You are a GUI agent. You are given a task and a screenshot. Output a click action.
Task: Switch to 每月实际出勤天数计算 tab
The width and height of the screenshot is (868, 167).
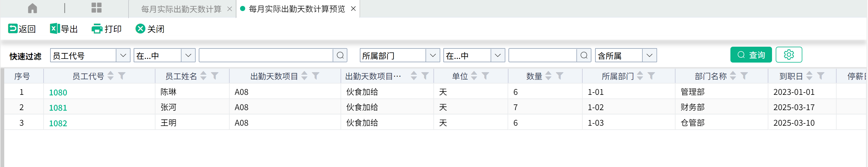click(x=181, y=9)
